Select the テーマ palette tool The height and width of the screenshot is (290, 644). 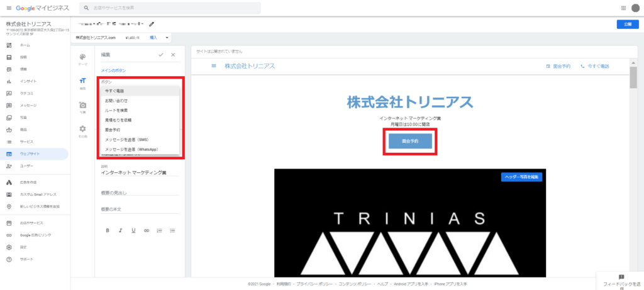tap(82, 60)
